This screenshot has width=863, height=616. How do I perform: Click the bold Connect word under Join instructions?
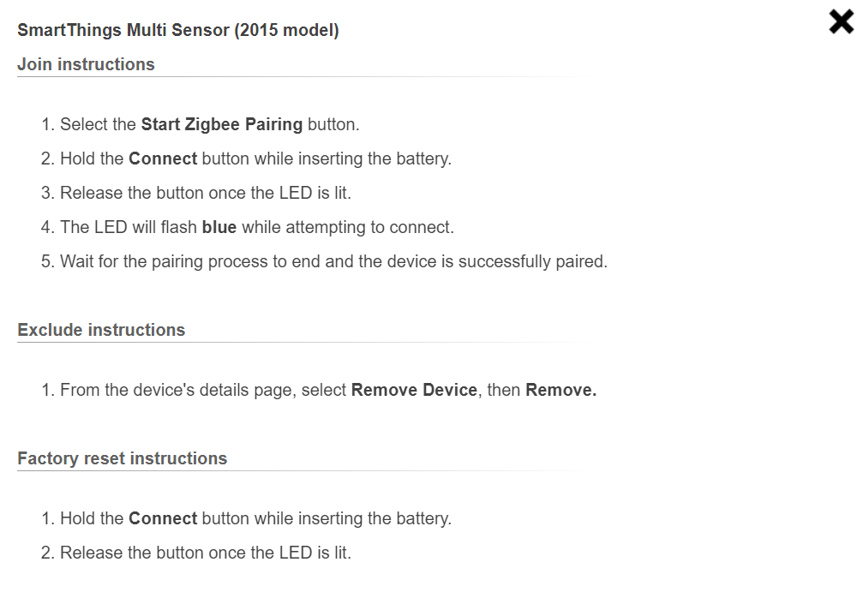click(x=163, y=158)
